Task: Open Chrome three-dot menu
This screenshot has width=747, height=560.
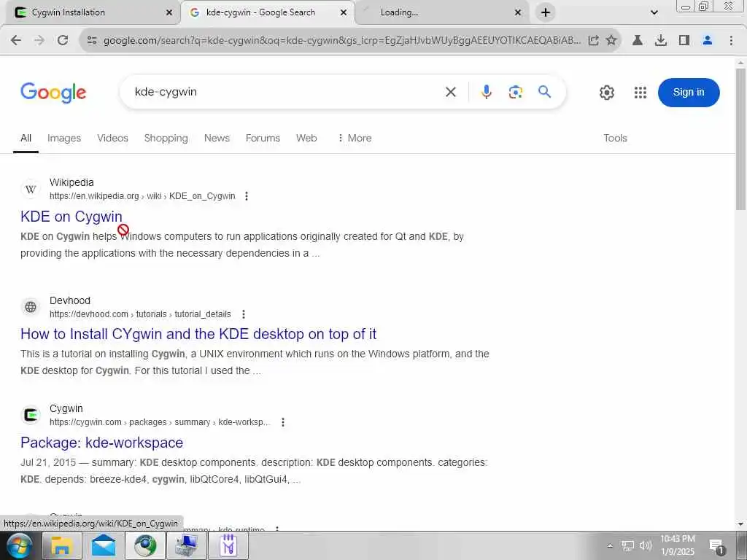Action: click(731, 41)
